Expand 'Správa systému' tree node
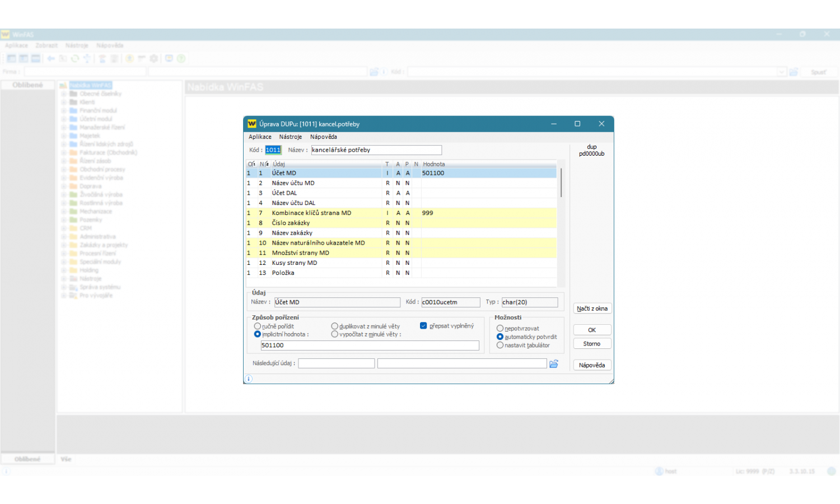 pos(64,287)
